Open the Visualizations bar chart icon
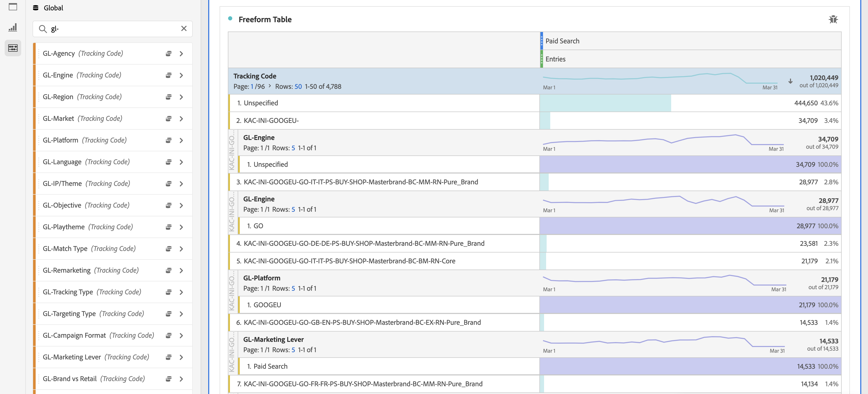Image resolution: width=868 pixels, height=394 pixels. click(13, 27)
